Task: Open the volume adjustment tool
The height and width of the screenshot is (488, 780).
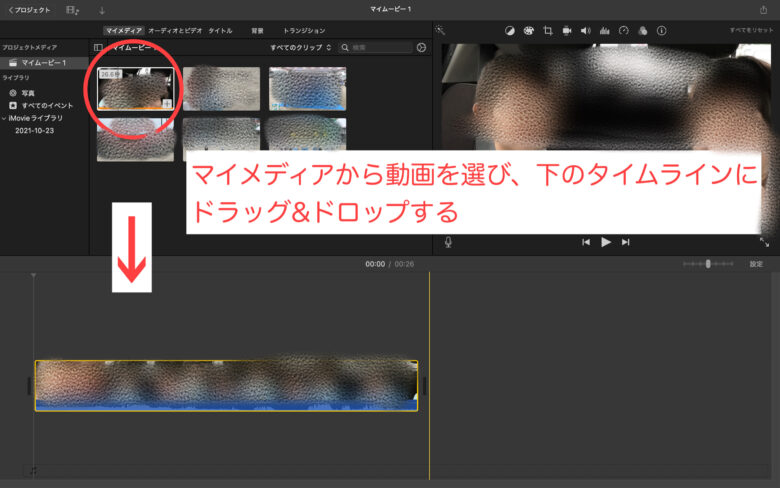Action: pos(585,31)
